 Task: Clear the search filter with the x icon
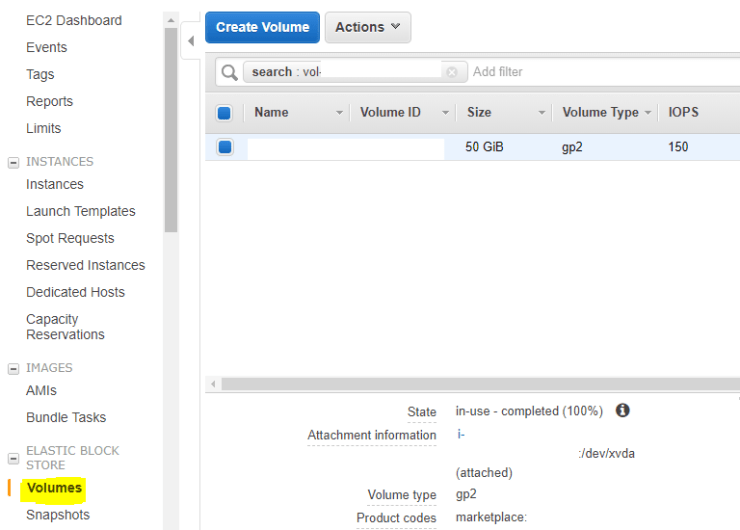click(452, 72)
